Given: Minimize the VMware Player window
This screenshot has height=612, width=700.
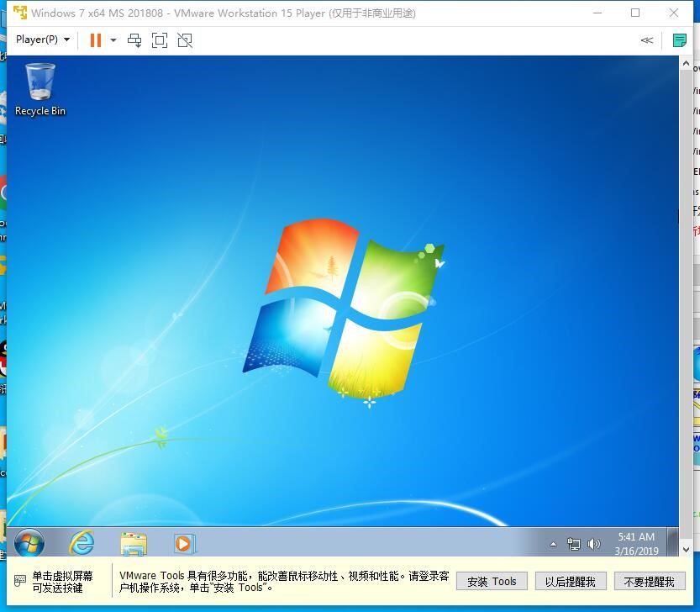Looking at the screenshot, I should tap(597, 13).
